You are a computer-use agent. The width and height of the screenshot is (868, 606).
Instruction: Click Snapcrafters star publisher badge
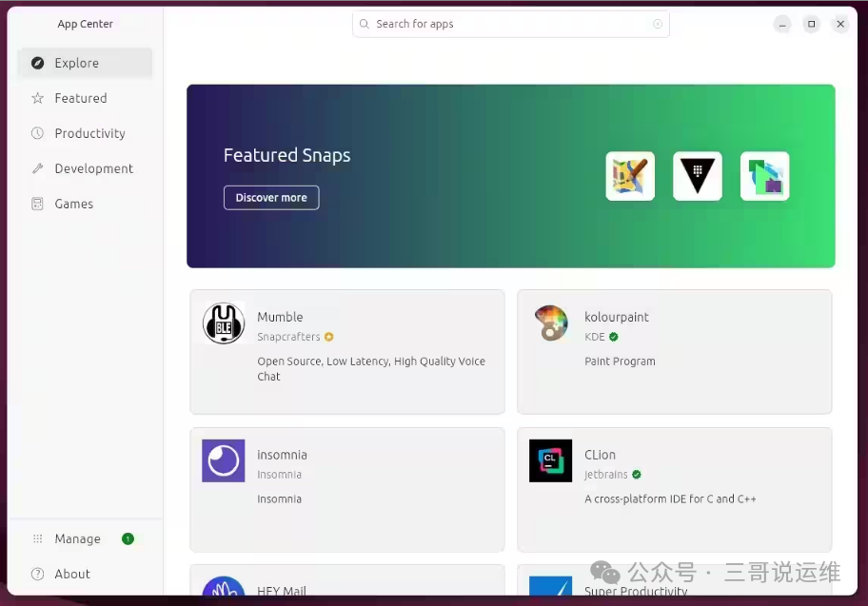pyautogui.click(x=328, y=337)
